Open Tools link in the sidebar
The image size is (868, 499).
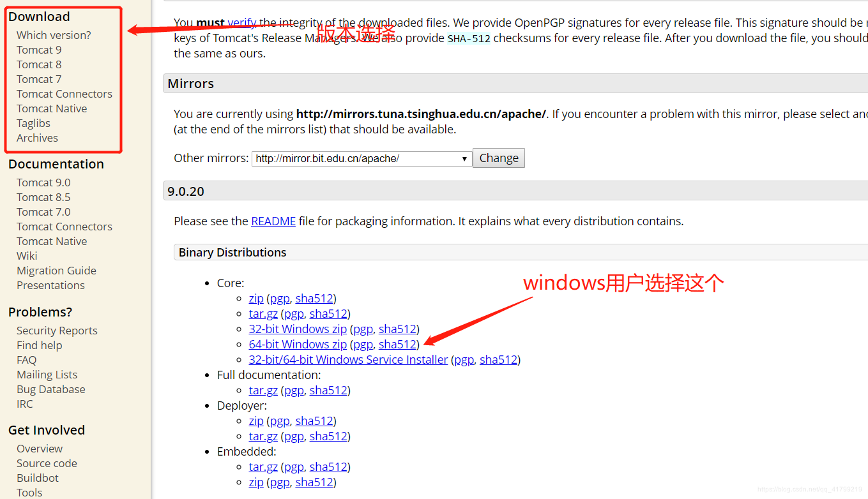coord(29,493)
